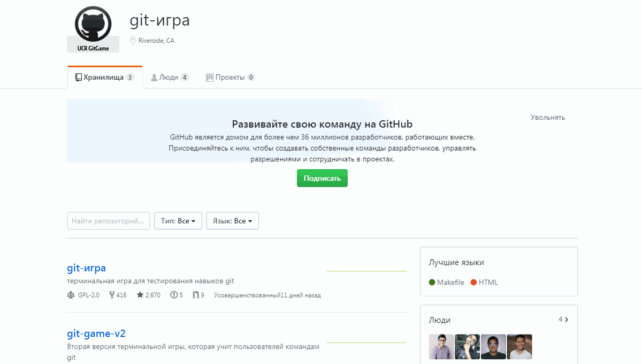Click the 'Развивайте свою команду на GitHub' heading
642x364 pixels.
tap(322, 124)
